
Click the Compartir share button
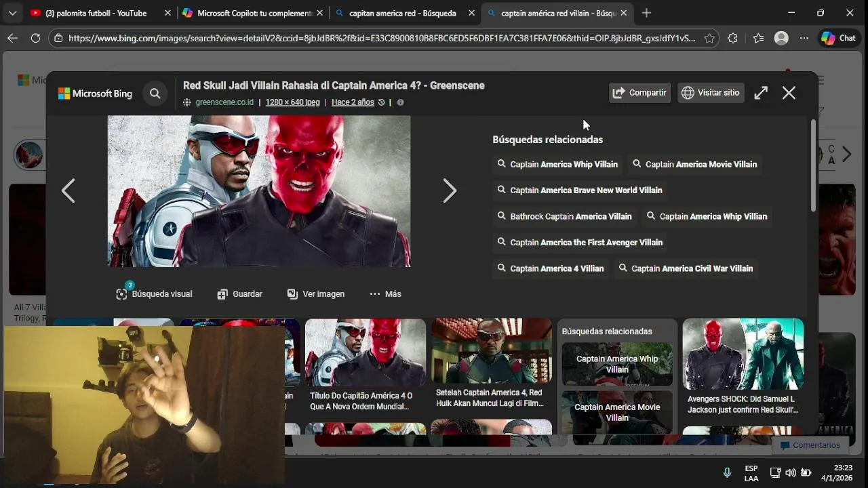coord(639,93)
